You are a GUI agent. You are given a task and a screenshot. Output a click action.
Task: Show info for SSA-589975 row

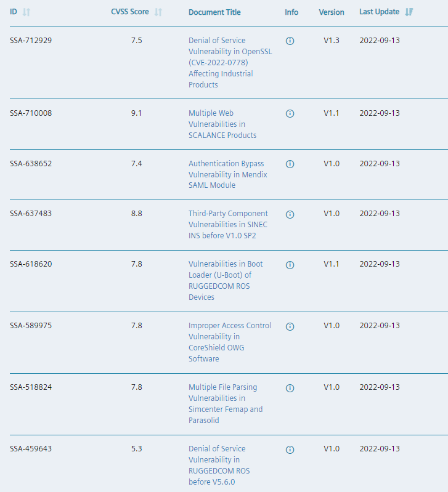click(x=290, y=326)
